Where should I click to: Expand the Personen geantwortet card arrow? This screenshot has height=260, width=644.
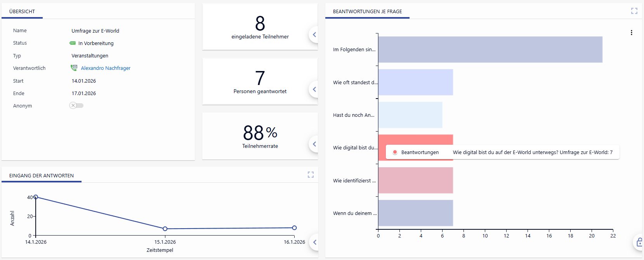click(x=314, y=89)
